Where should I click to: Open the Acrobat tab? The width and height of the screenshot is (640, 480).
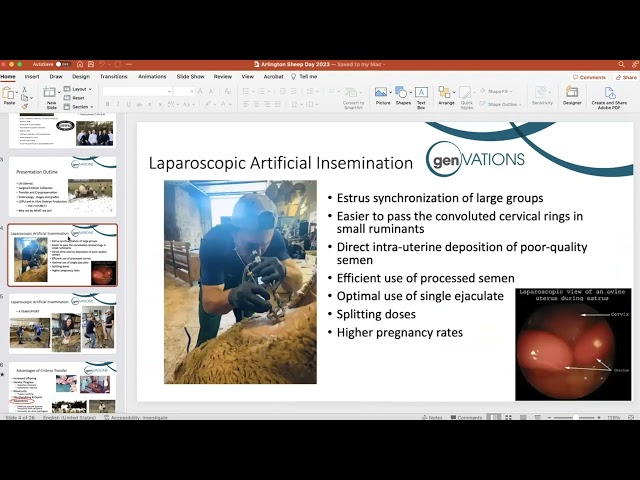click(273, 77)
